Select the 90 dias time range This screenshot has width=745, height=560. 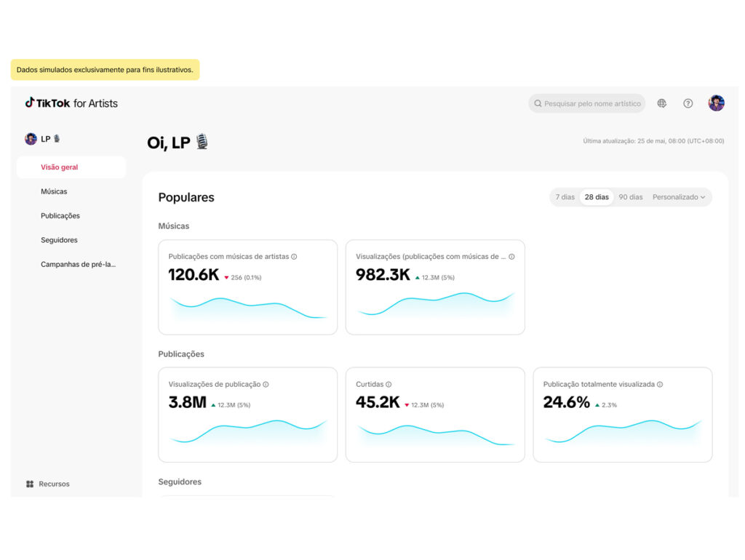(x=631, y=197)
